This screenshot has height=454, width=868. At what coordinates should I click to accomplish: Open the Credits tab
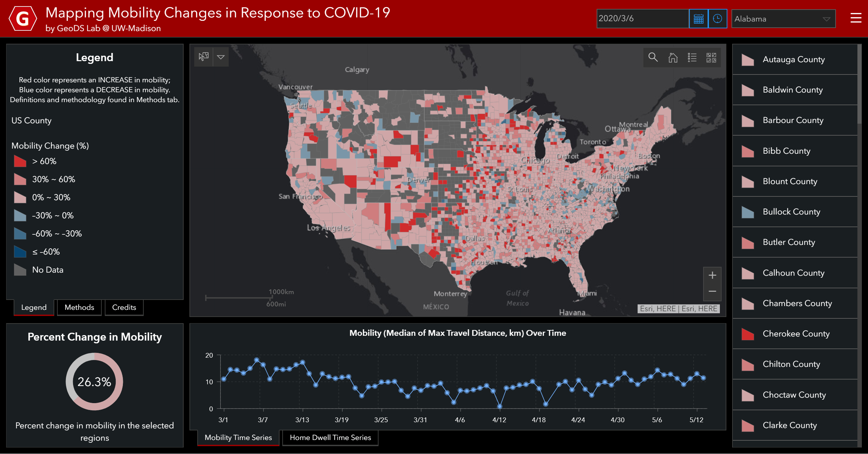124,307
